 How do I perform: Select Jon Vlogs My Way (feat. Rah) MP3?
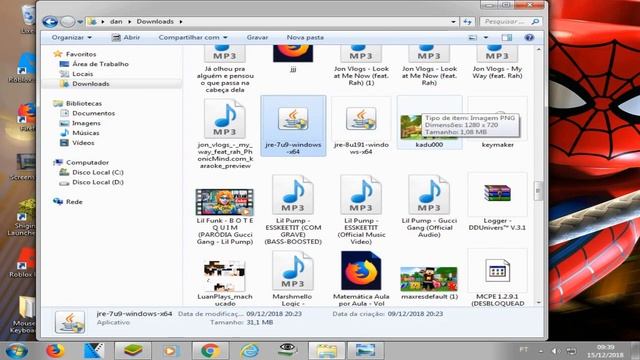pos(497,62)
